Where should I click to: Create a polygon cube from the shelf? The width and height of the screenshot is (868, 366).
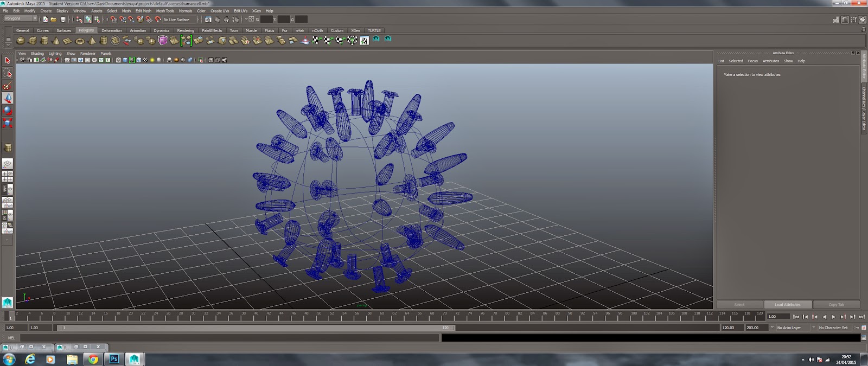(33, 41)
